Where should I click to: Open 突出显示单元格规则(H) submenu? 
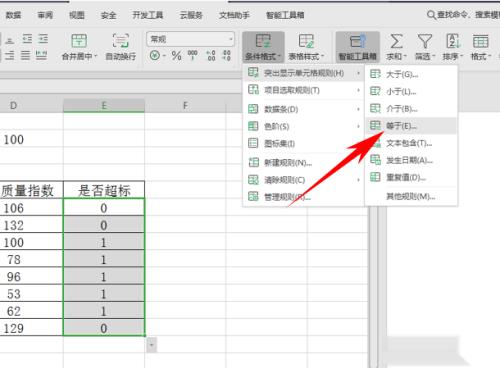pyautogui.click(x=304, y=73)
